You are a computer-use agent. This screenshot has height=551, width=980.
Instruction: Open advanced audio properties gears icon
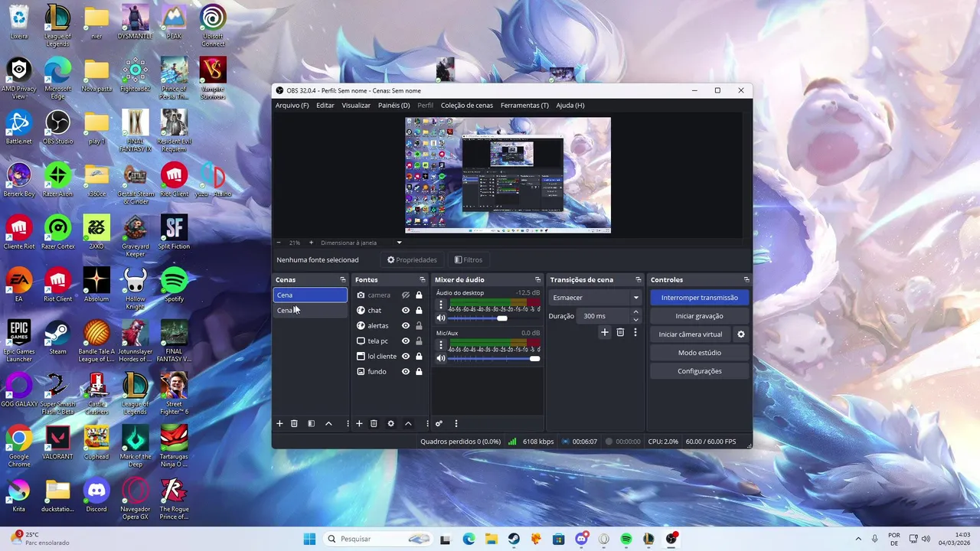[x=439, y=423]
